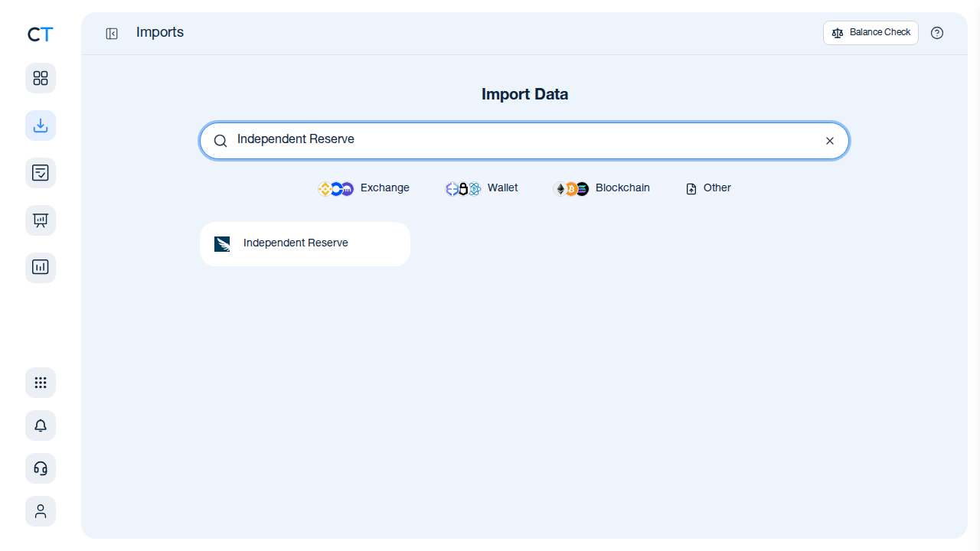The width and height of the screenshot is (980, 551).
Task: Open the notifications bell icon
Action: tap(41, 425)
